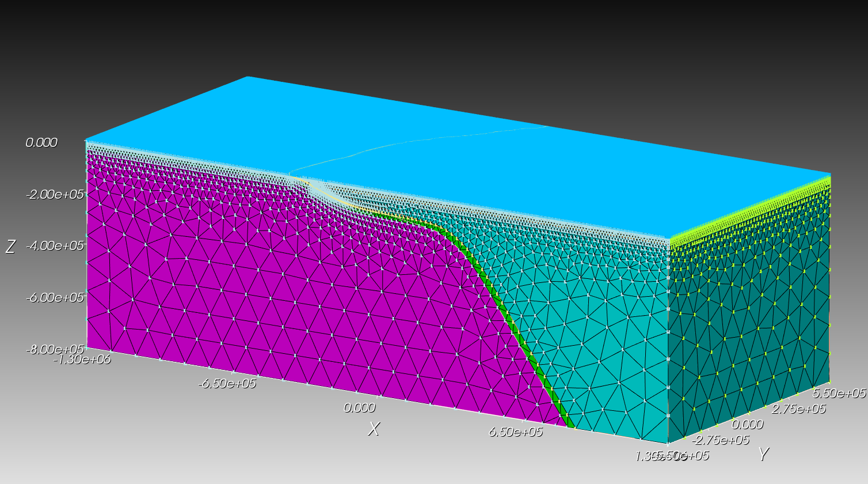
Task: Pick the 5.50e+05 Y axis tick label
Action: point(839,393)
